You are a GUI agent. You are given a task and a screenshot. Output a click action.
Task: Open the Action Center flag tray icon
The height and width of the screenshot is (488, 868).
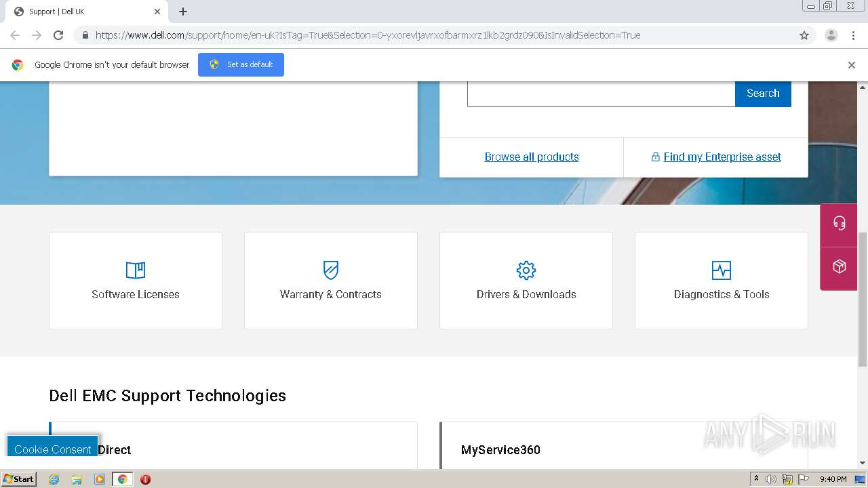(804, 479)
